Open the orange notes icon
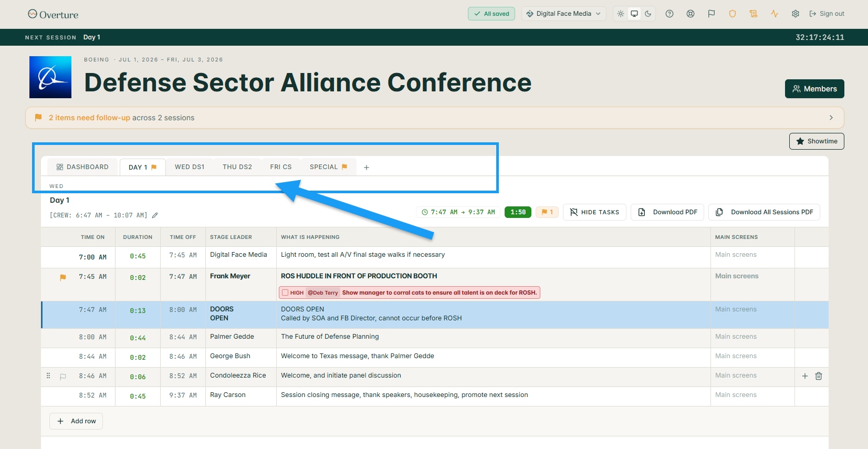This screenshot has height=449, width=868. (754, 14)
